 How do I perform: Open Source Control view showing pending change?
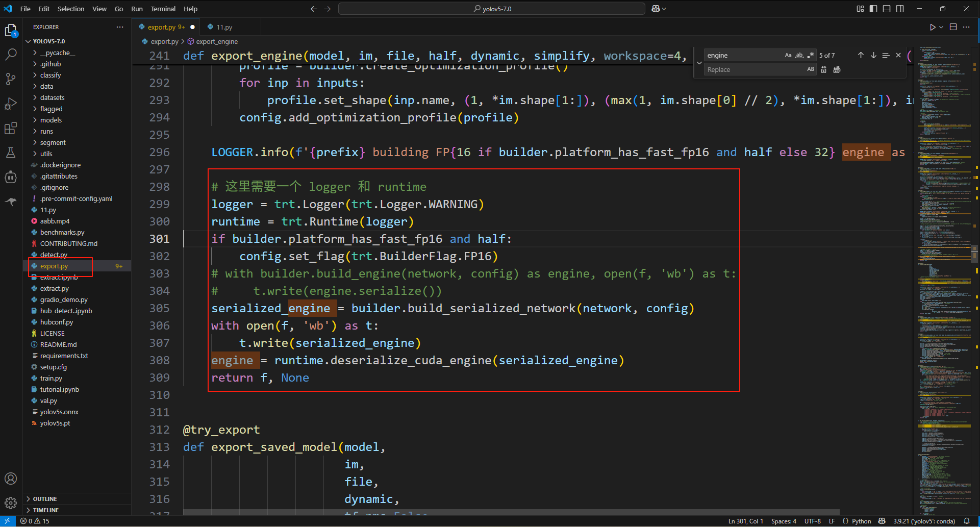11,79
